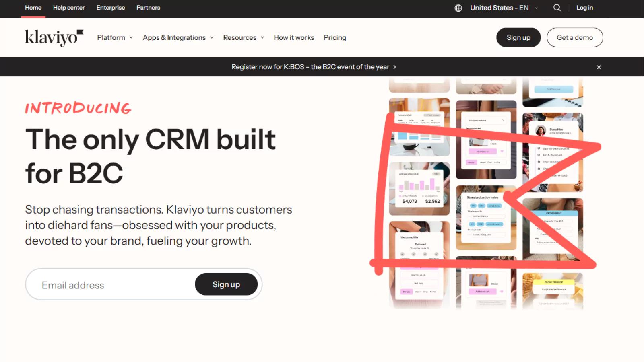Viewport: 644px width, 362px height.
Task: Dismiss the K:BOS announcement banner
Action: pyautogui.click(x=599, y=67)
